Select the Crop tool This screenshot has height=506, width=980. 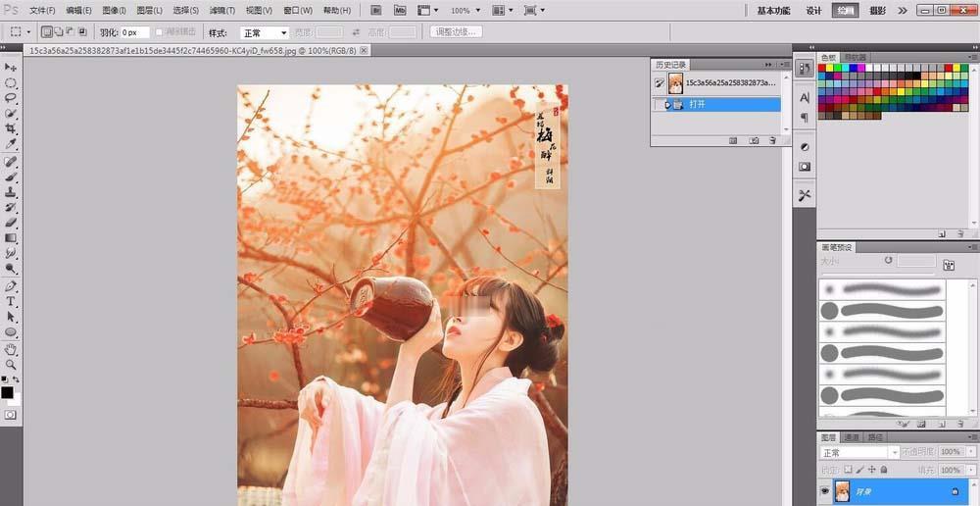(x=12, y=128)
